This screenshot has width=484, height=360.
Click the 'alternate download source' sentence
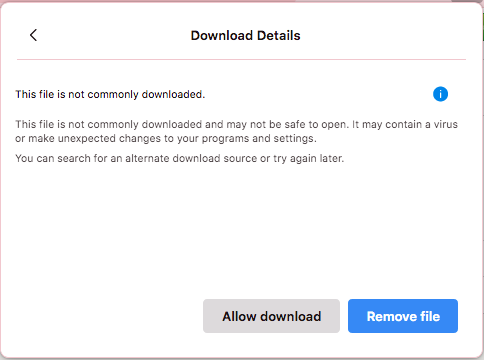pyautogui.click(x=179, y=158)
